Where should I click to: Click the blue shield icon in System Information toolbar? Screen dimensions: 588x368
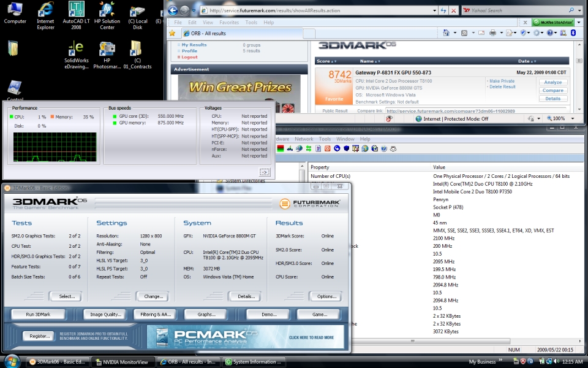pyautogui.click(x=346, y=148)
